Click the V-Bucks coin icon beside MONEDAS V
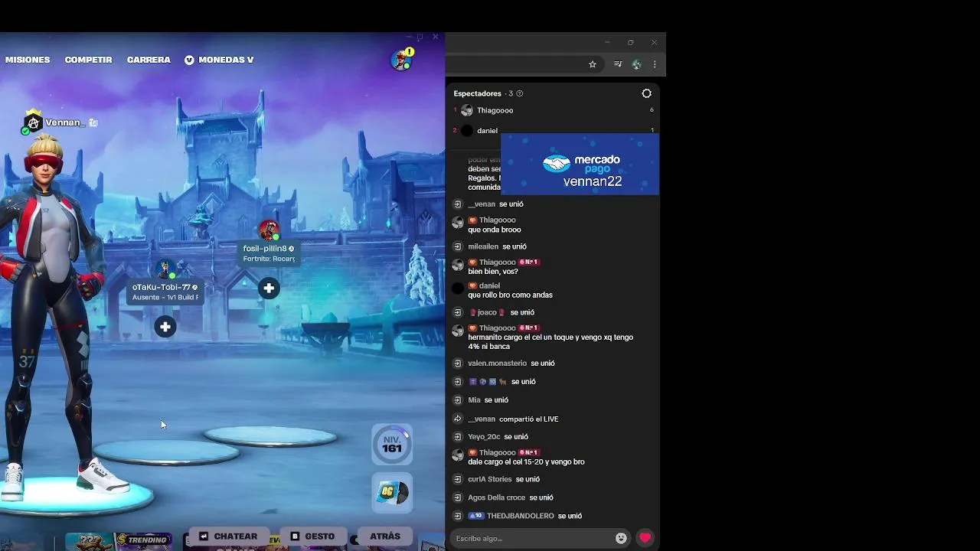The height and width of the screenshot is (551, 980). (x=189, y=60)
